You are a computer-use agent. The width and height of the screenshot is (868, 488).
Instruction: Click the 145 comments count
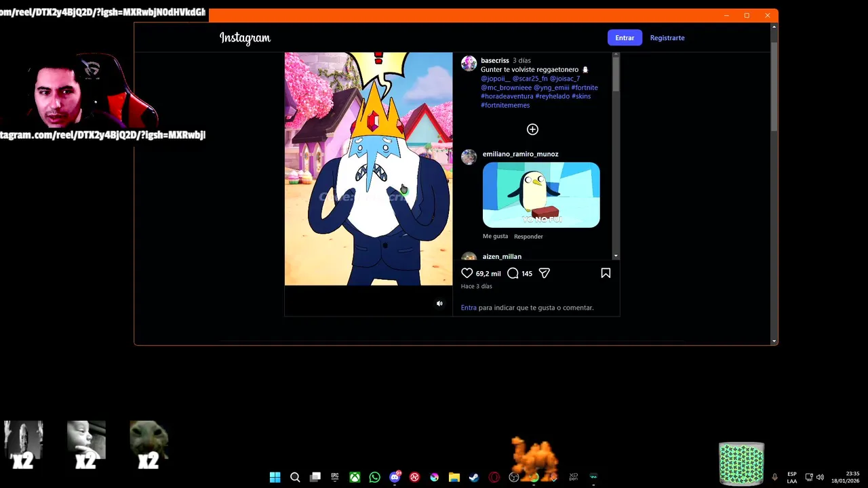pos(527,274)
